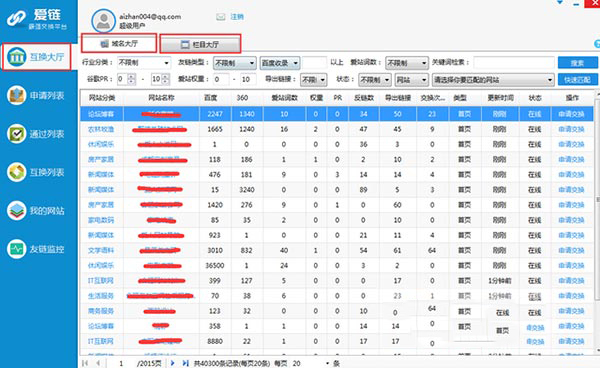
Task: Select the 文学百科 category cell
Action: point(101,251)
